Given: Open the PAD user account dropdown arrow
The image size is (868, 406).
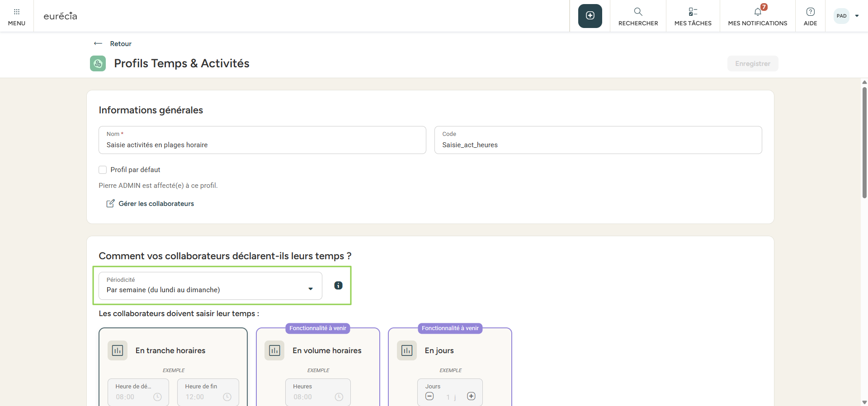Looking at the screenshot, I should (x=857, y=16).
